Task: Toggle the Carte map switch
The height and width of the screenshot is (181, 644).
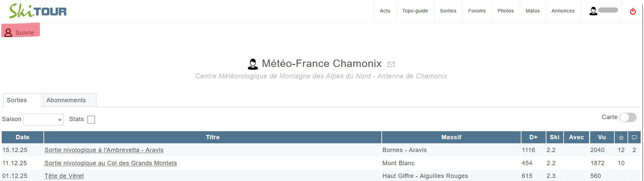Action: [x=628, y=117]
